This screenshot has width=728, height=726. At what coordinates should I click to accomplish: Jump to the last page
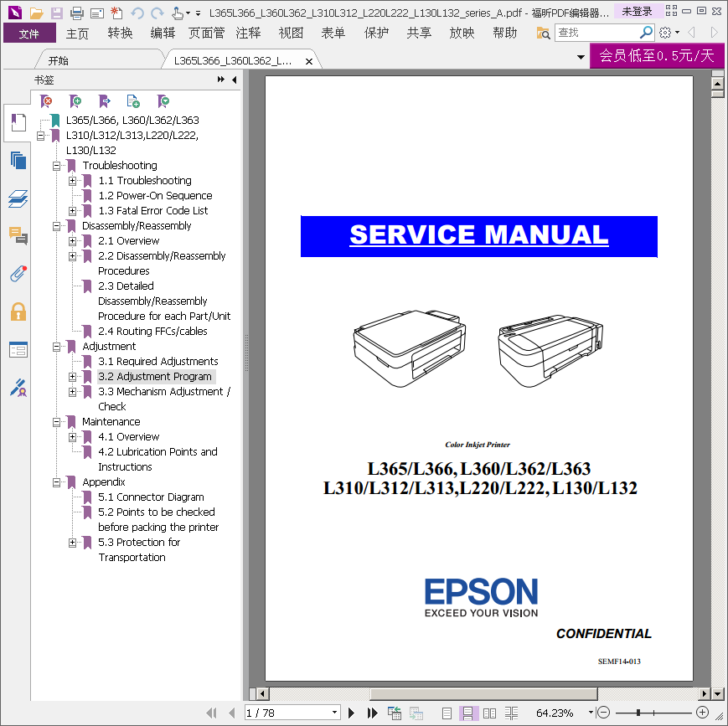[372, 713]
